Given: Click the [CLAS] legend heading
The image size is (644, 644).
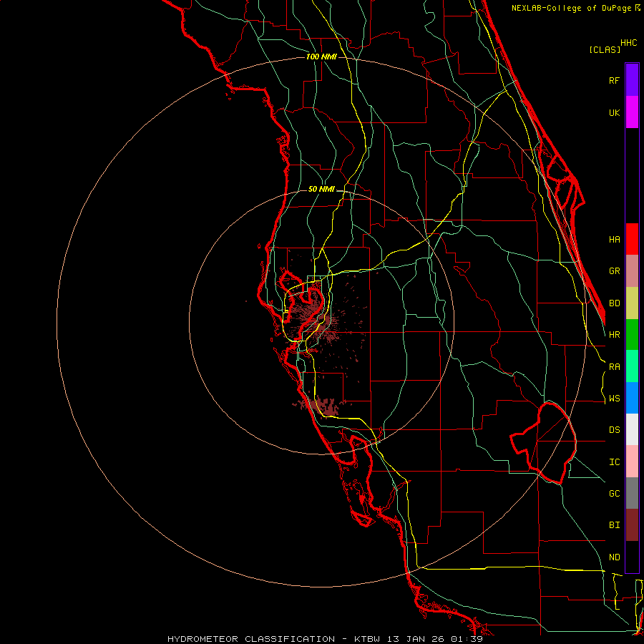Looking at the screenshot, I should click(x=605, y=49).
